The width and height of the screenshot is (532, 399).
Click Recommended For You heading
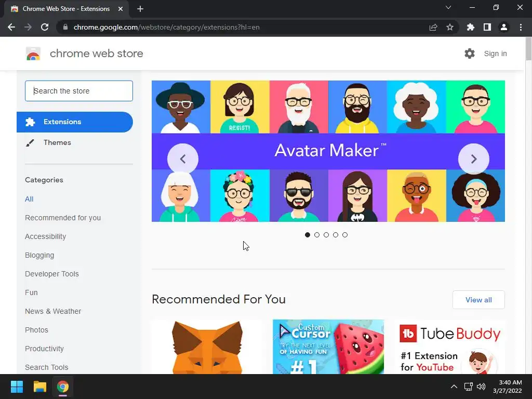pos(219,299)
